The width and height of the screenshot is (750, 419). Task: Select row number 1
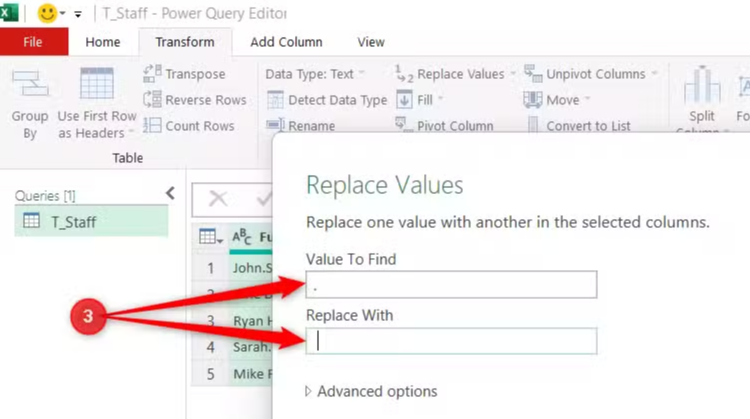(x=210, y=268)
